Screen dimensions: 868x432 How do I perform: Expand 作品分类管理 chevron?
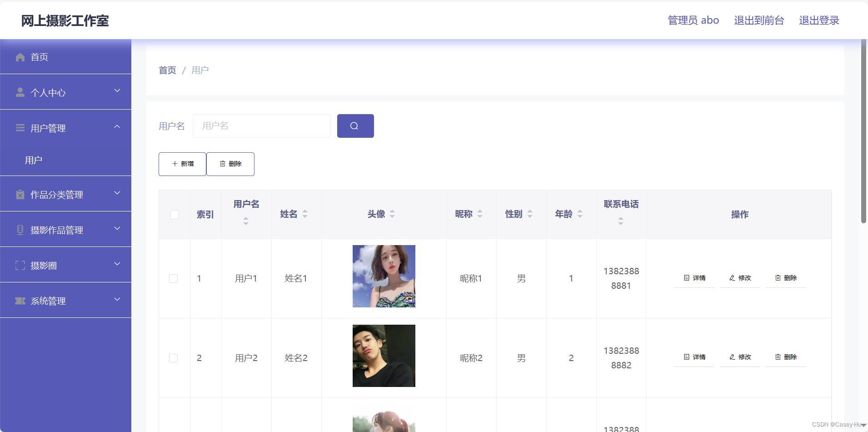coord(117,193)
